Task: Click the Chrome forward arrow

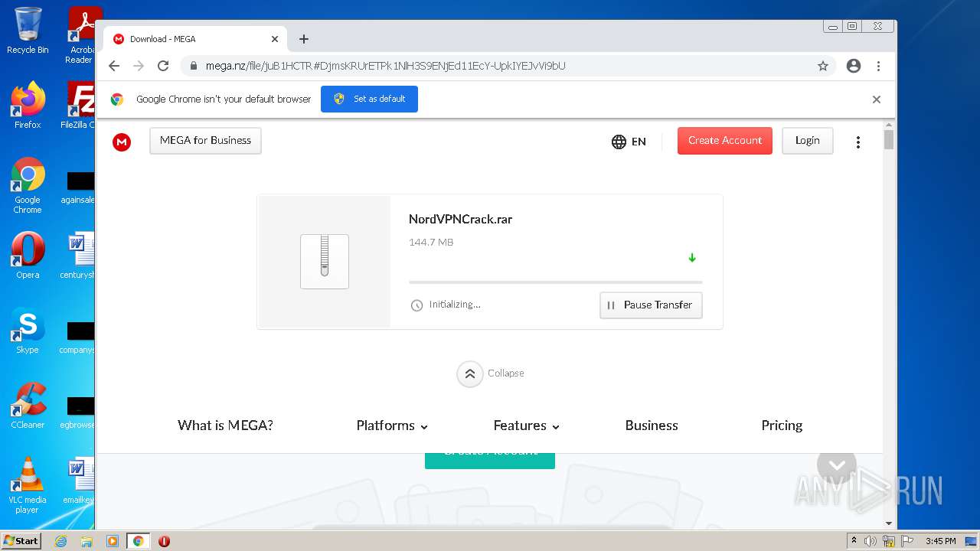Action: tap(139, 66)
